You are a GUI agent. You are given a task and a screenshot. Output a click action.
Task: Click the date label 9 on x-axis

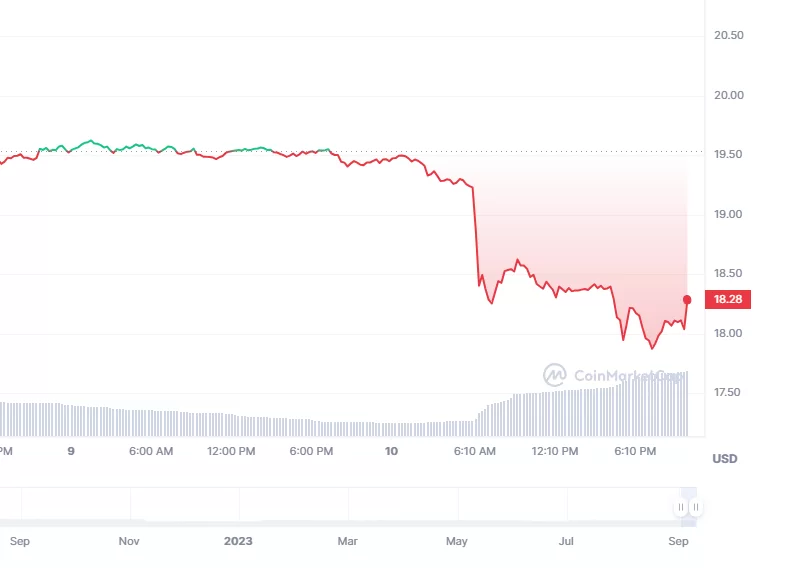[x=71, y=451]
